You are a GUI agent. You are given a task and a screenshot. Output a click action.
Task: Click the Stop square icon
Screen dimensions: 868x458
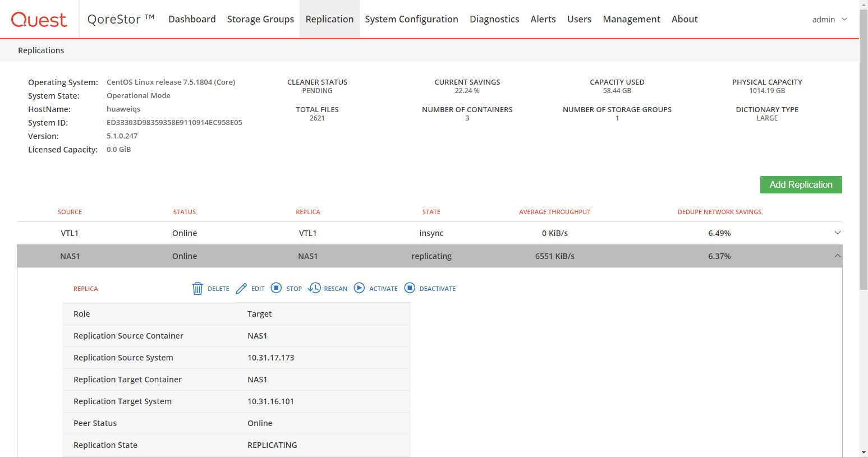276,288
